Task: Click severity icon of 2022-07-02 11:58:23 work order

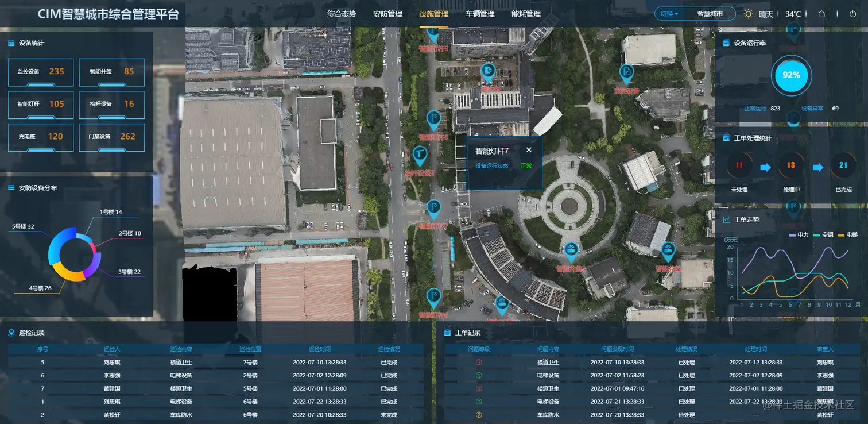Action: (479, 376)
